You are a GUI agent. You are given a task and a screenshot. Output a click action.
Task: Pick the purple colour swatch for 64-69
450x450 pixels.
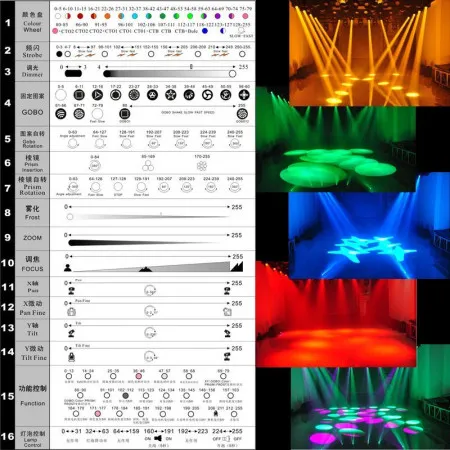coord(218,16)
